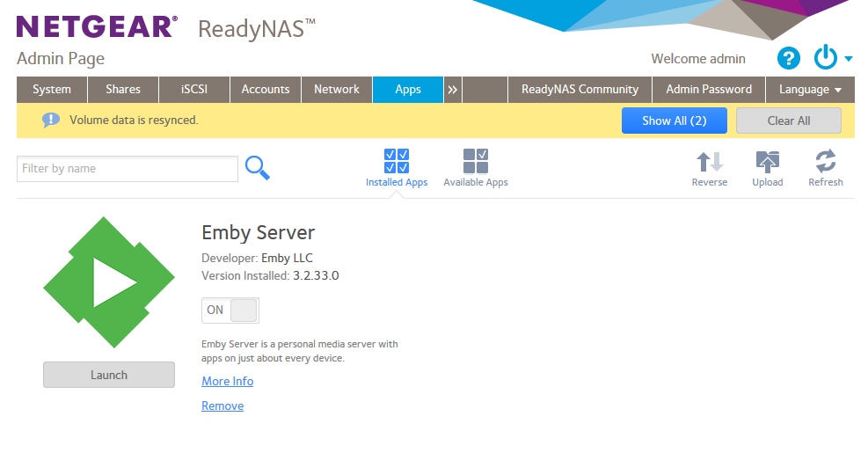This screenshot has height=453, width=868.
Task: Open Admin Password settings
Action: (x=709, y=90)
